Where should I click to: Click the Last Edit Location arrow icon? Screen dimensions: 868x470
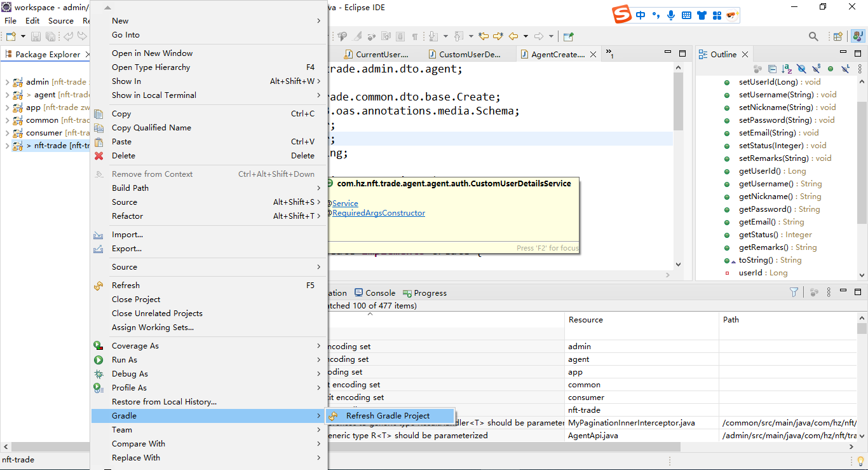484,36
